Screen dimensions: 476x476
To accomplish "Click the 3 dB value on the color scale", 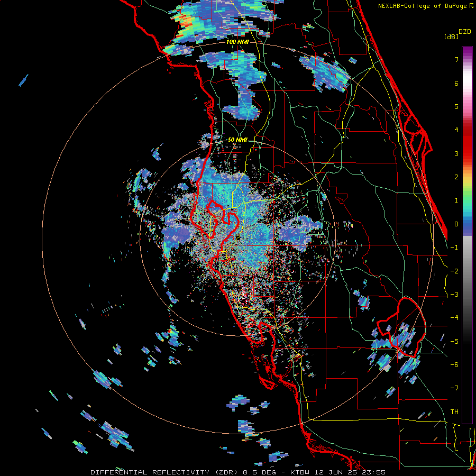I will coord(456,153).
